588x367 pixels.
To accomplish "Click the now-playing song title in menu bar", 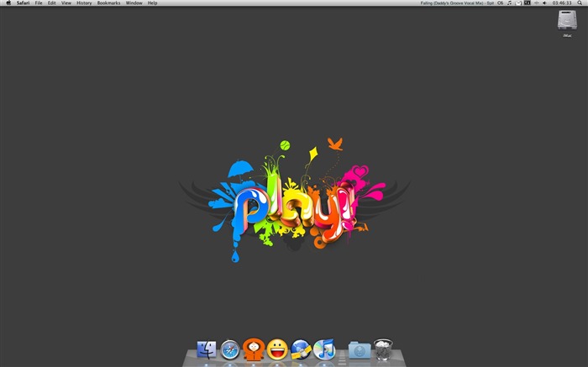I will tap(457, 3).
